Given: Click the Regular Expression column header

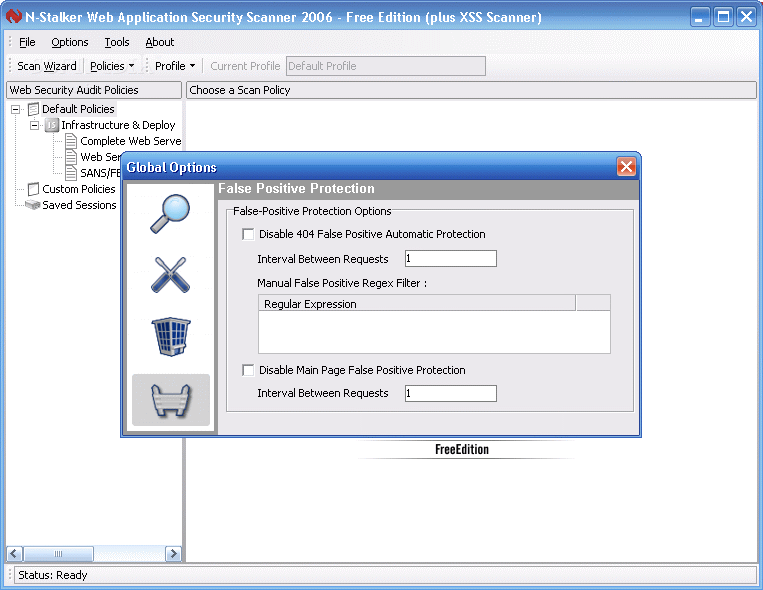Looking at the screenshot, I should coord(417,304).
